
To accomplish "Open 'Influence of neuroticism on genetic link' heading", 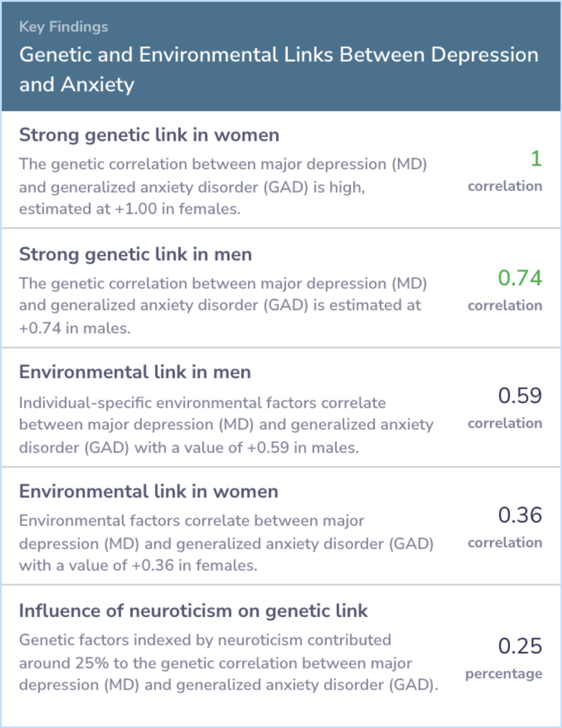I will [x=194, y=611].
